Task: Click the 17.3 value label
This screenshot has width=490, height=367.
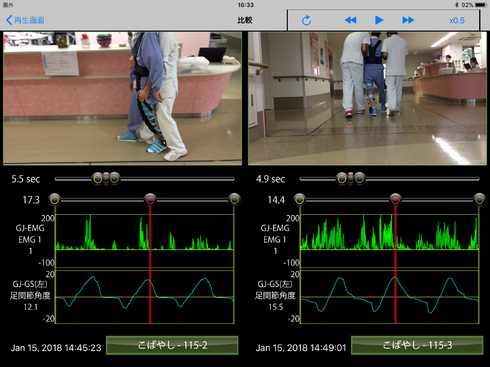Action: (31, 200)
